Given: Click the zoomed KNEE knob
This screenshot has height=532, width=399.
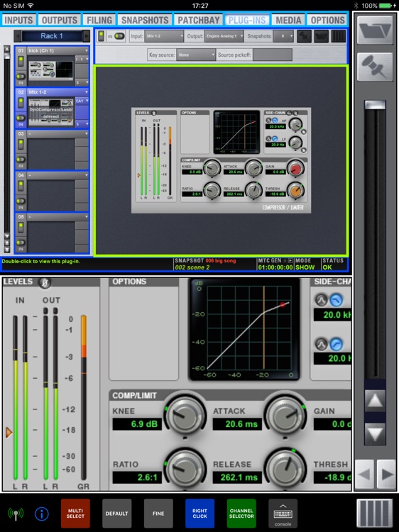Looking at the screenshot, I should [x=185, y=416].
